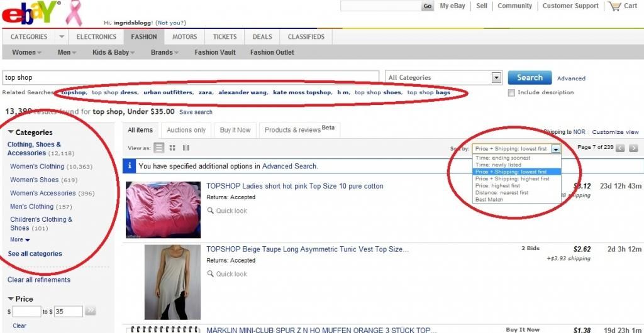Open the MOTORS navigation tab

[184, 36]
